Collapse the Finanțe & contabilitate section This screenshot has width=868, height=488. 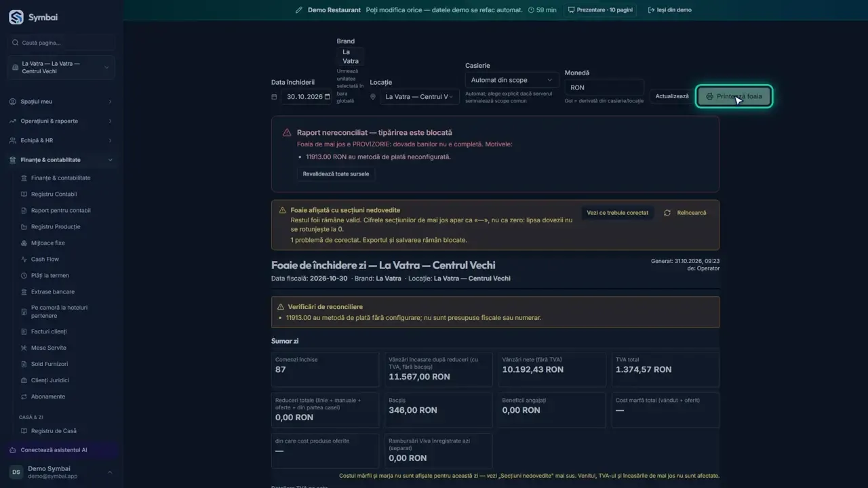(62, 160)
